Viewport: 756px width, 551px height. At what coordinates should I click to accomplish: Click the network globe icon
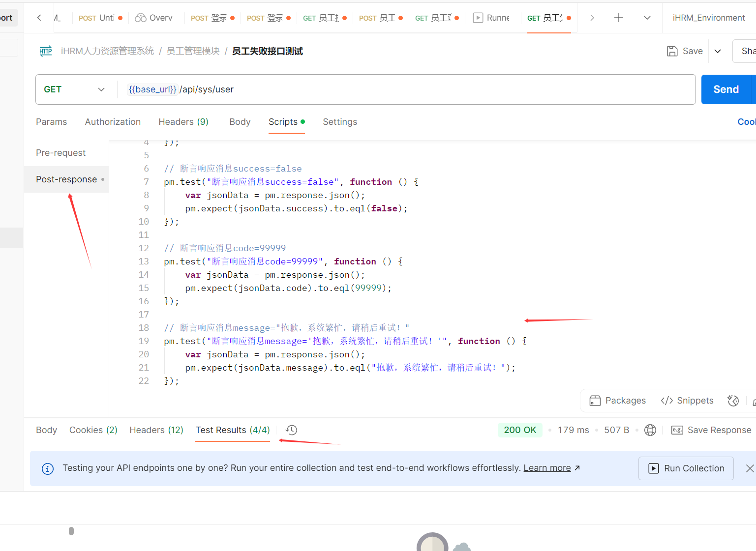tap(650, 430)
